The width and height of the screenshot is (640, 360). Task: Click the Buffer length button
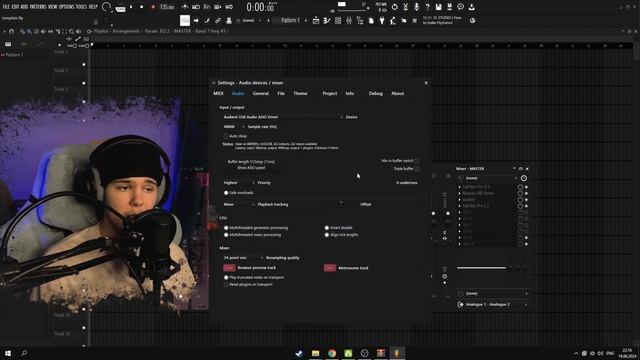pos(251,162)
